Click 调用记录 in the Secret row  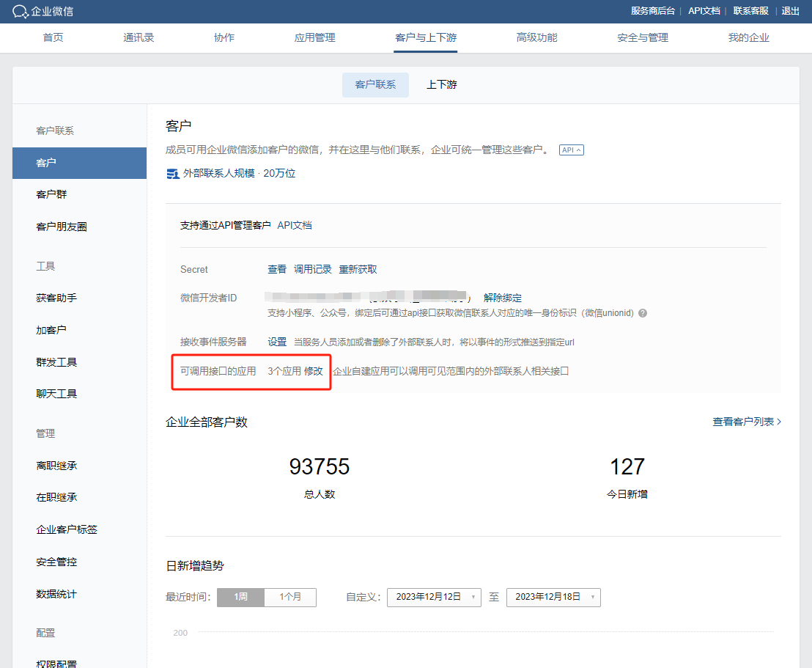pos(312,270)
